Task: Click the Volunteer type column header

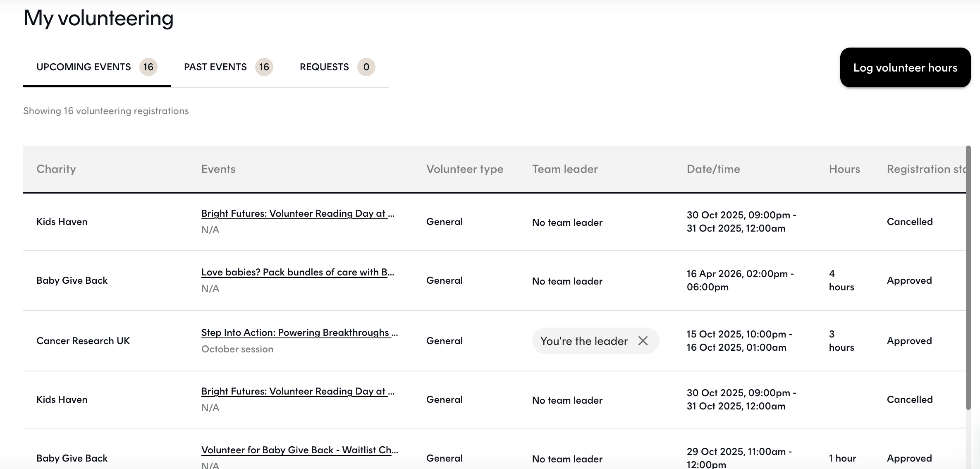Action: (x=465, y=169)
